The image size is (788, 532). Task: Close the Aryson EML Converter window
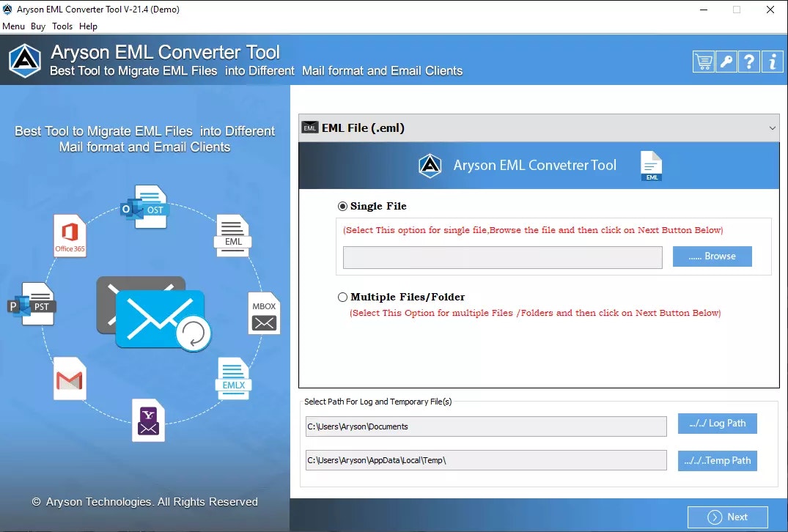[x=770, y=10]
